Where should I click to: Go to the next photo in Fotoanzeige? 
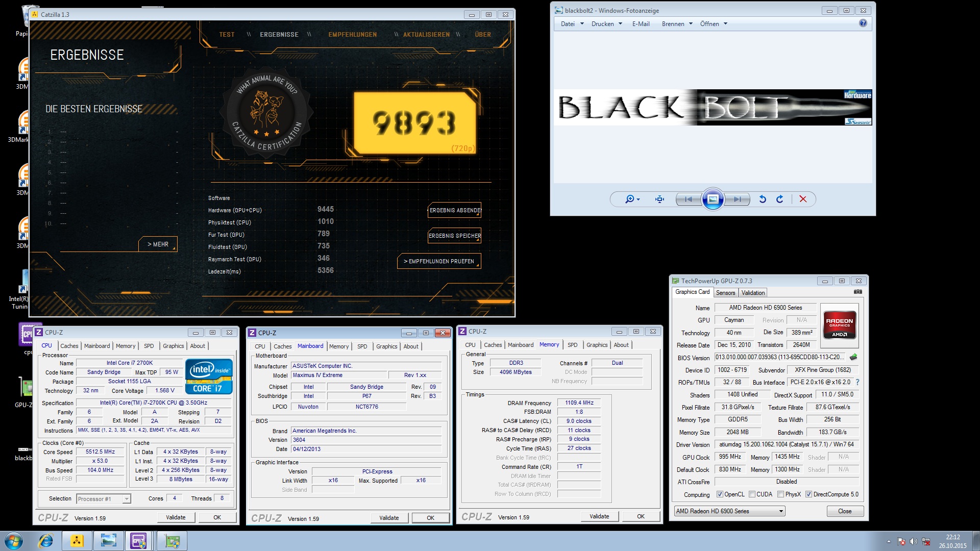click(x=738, y=199)
